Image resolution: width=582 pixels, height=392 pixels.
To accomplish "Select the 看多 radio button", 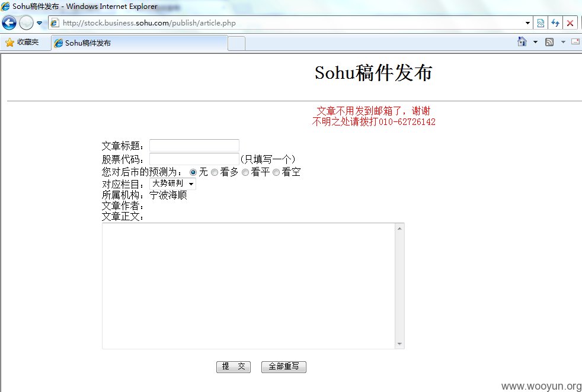I will coord(214,172).
